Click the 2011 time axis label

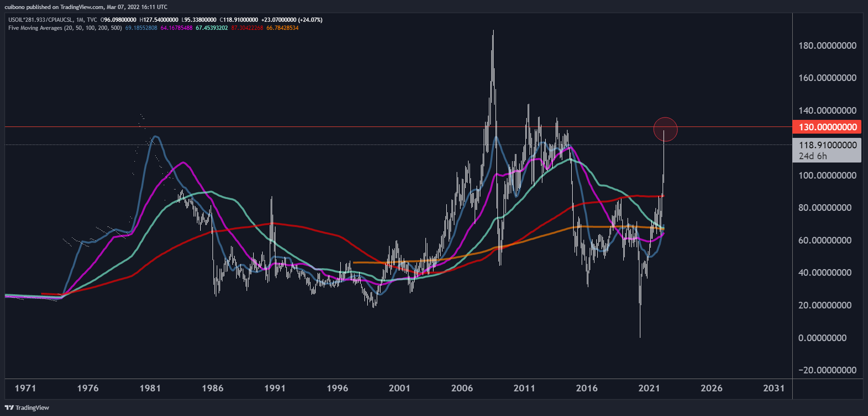(x=524, y=388)
